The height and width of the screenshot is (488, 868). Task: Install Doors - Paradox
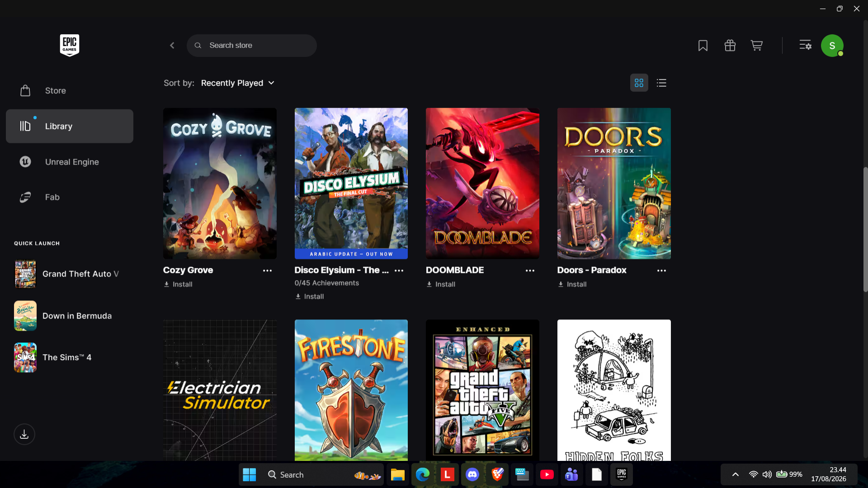[x=572, y=284]
